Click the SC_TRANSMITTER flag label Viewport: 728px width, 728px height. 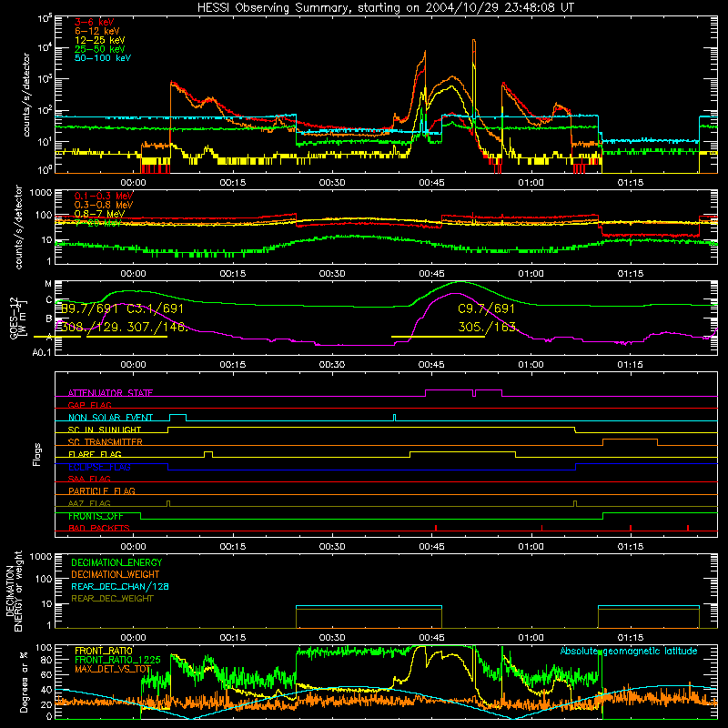click(106, 441)
